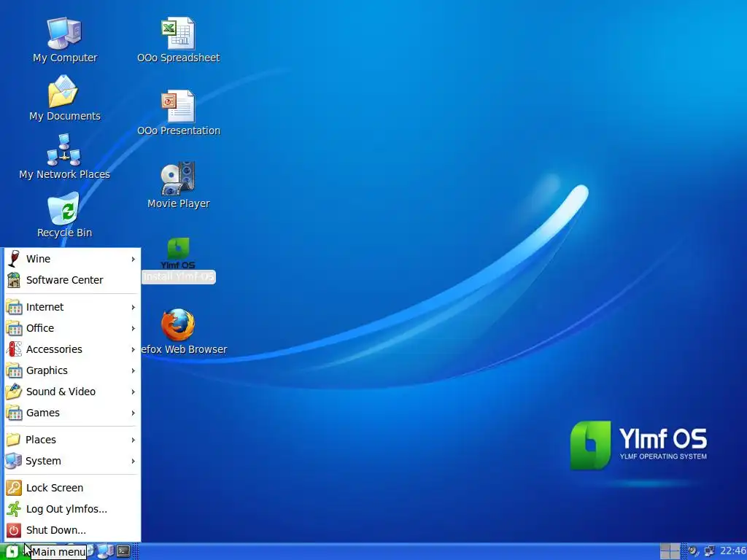Open the volume control tray icon
Screen dimensions: 747x560
tap(693, 551)
